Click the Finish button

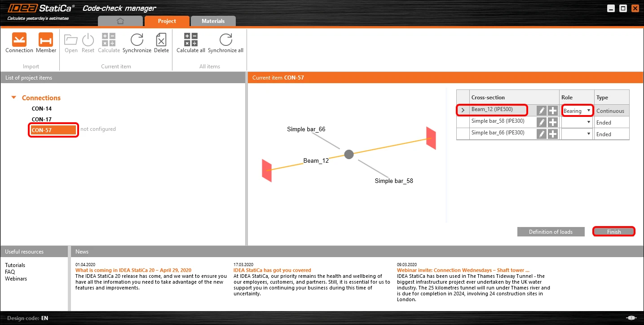pos(614,232)
